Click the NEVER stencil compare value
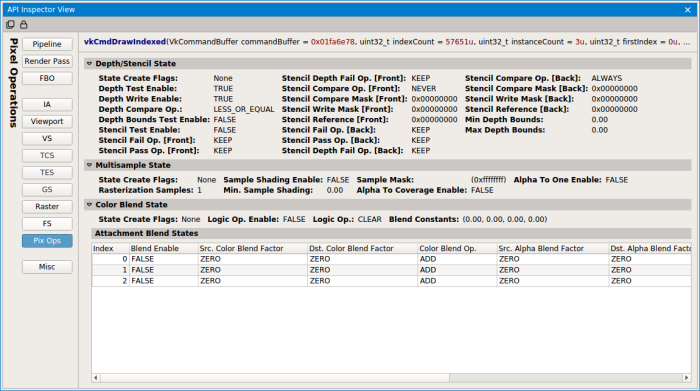This screenshot has height=391, width=700. tap(424, 89)
